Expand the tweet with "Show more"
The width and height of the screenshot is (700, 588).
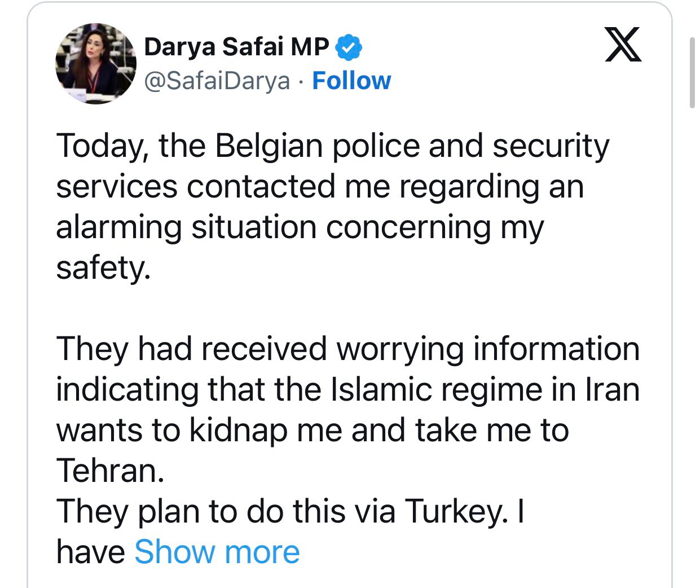pyautogui.click(x=217, y=552)
